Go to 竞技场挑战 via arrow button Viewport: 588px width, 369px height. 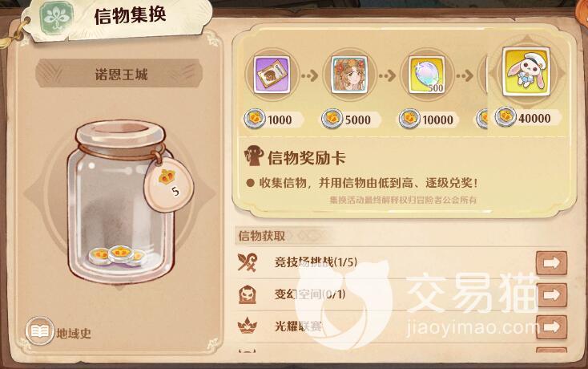pos(551,263)
